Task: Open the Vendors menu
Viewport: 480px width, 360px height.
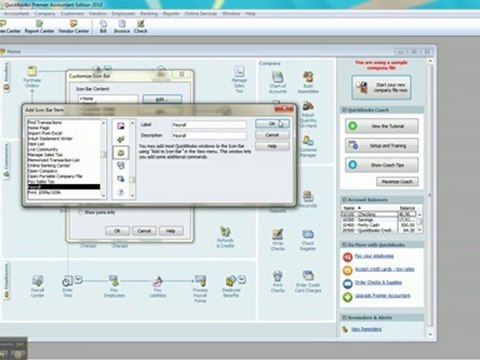Action: (x=98, y=14)
